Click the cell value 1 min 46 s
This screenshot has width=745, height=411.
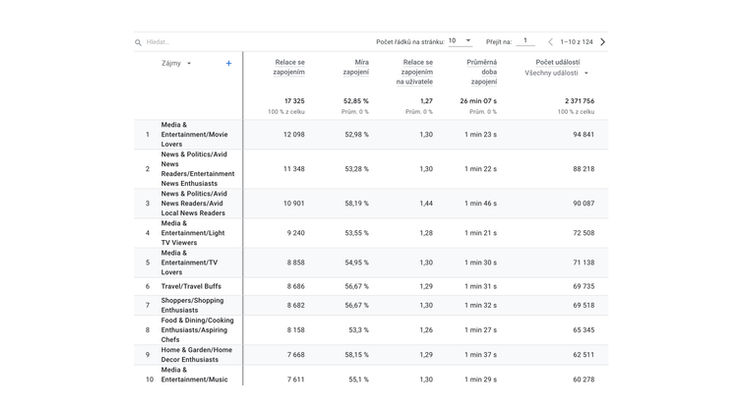481,203
